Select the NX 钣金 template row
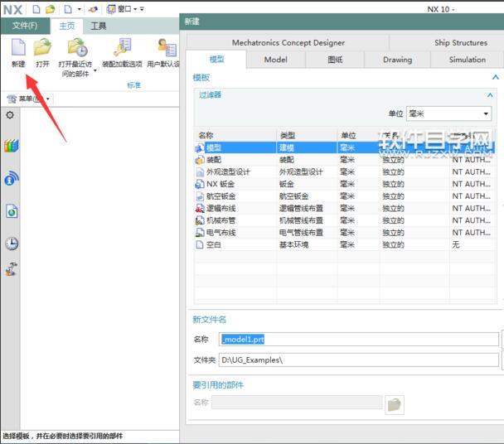The height and width of the screenshot is (444, 504). (x=345, y=184)
